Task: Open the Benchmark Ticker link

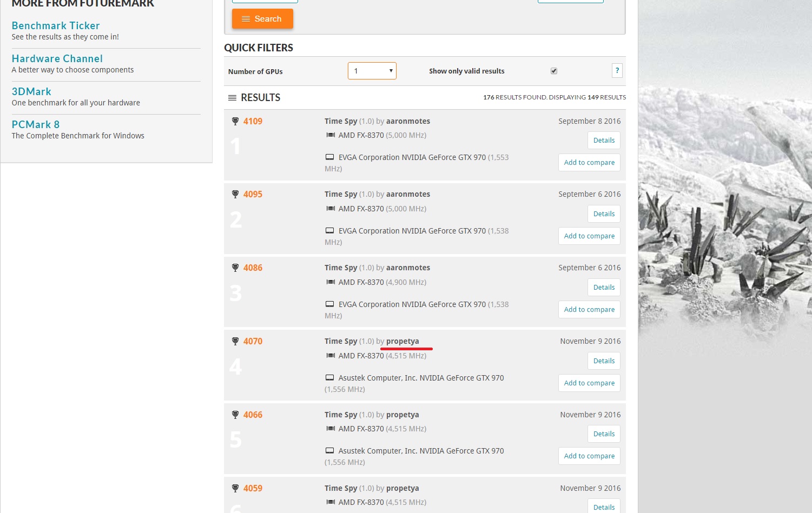Action: tap(56, 25)
